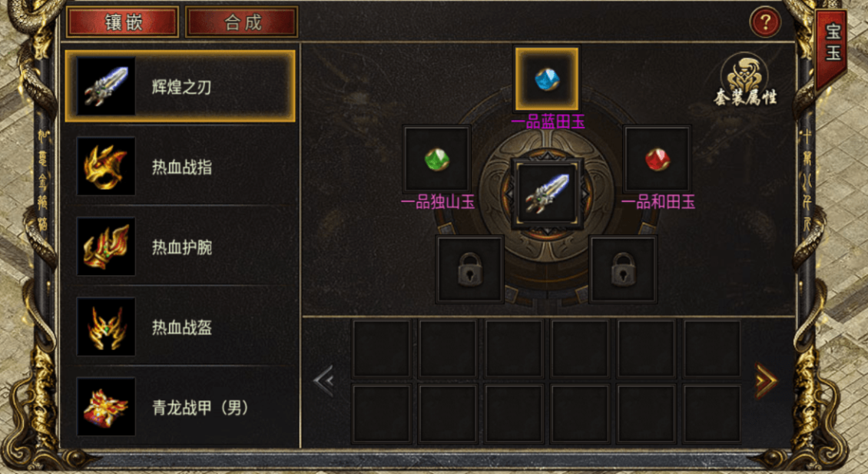Select the blue 一品蓝田玉 gem slot
This screenshot has height=474, width=868.
pyautogui.click(x=547, y=78)
